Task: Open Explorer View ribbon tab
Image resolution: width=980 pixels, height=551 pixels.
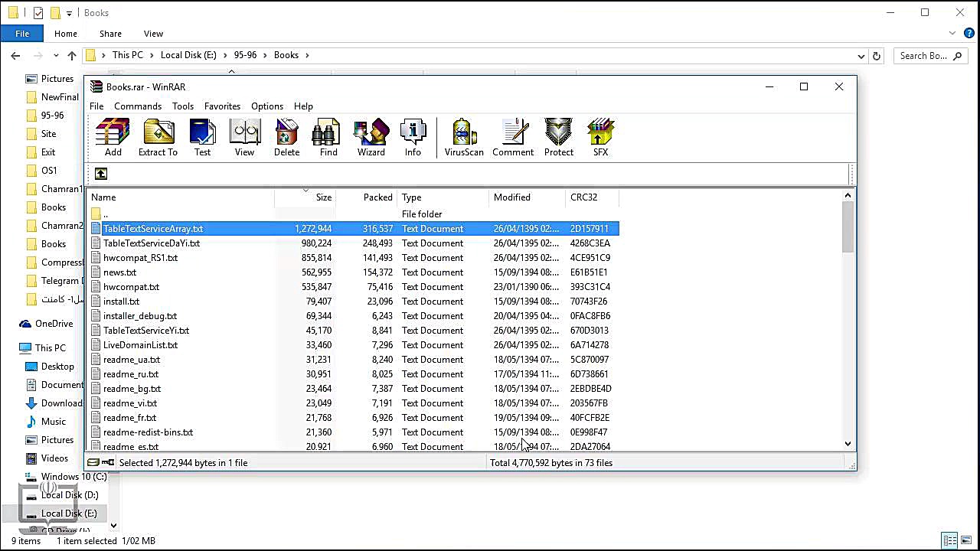Action: pyautogui.click(x=153, y=34)
